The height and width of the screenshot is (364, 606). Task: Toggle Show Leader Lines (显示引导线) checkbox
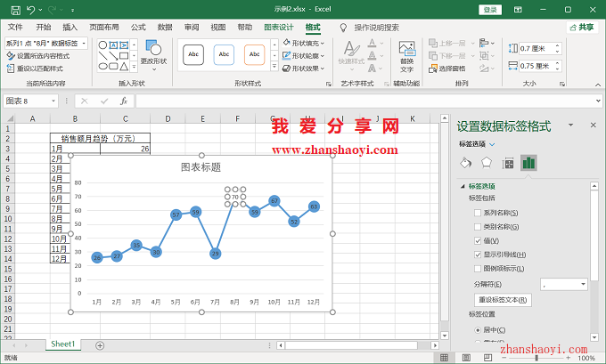point(478,255)
